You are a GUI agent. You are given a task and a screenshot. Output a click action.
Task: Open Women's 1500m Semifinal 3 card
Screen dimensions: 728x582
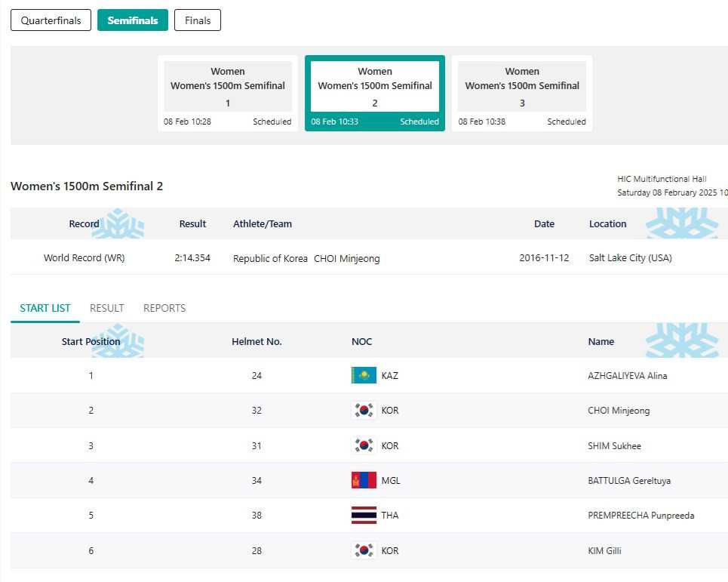click(x=522, y=94)
